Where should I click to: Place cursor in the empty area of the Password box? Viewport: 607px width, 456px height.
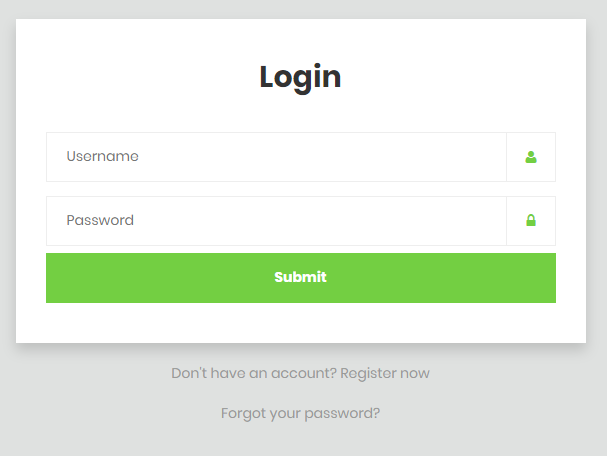pos(321,221)
